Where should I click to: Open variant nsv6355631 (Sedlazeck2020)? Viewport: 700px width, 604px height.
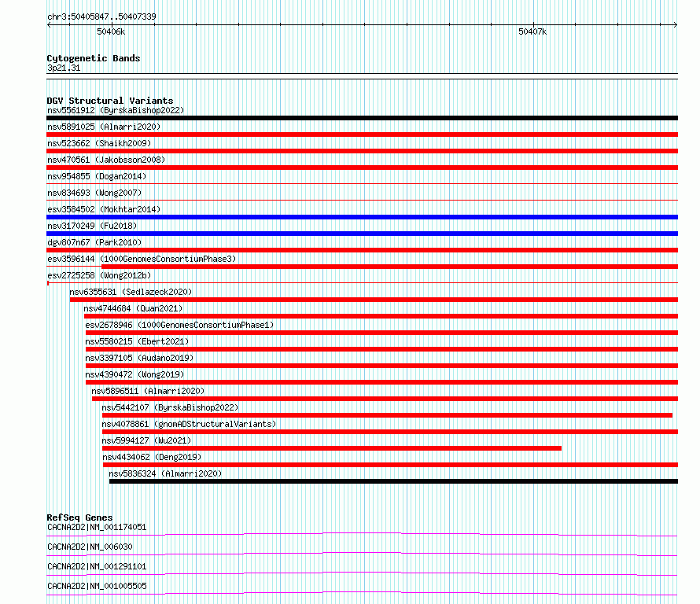click(131, 292)
